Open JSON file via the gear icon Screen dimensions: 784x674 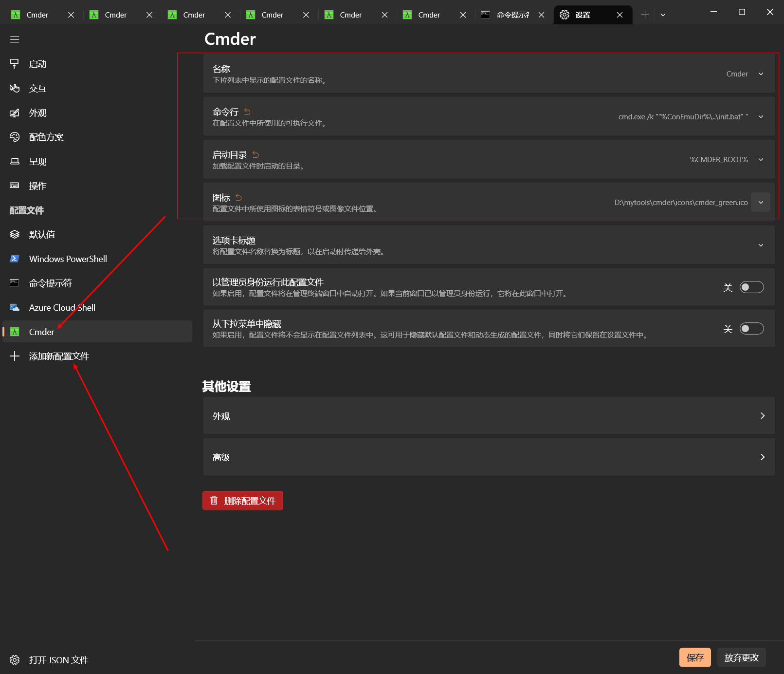click(15, 660)
